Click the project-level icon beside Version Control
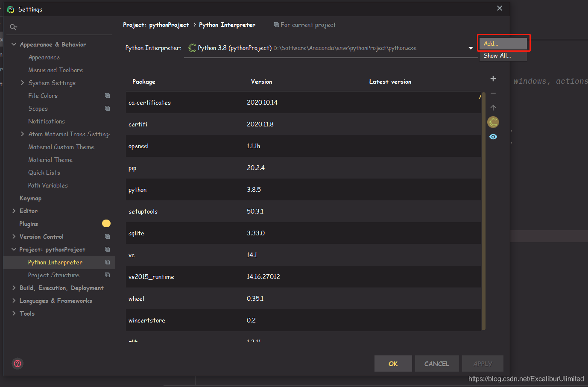 point(108,237)
